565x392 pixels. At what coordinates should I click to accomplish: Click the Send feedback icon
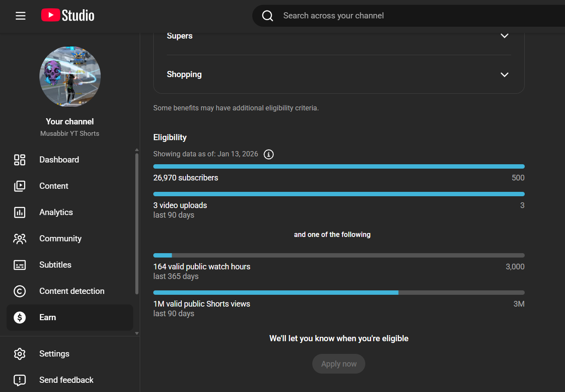20,380
